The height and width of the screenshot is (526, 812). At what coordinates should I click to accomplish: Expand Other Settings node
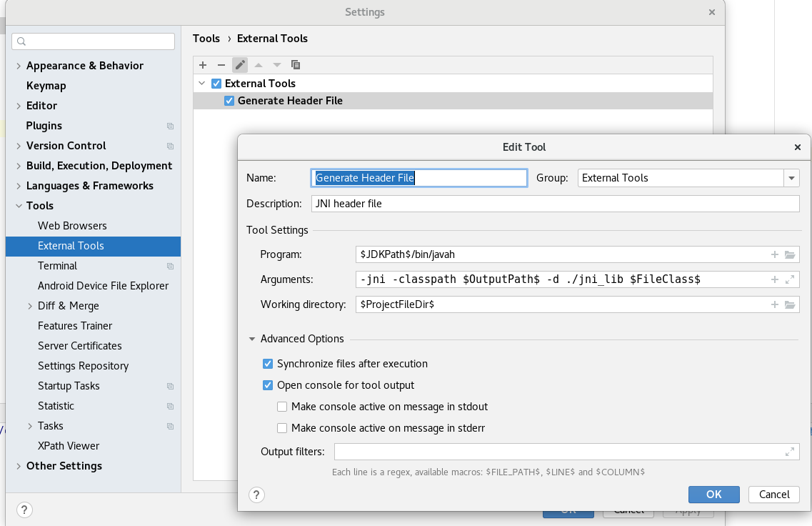tap(19, 467)
